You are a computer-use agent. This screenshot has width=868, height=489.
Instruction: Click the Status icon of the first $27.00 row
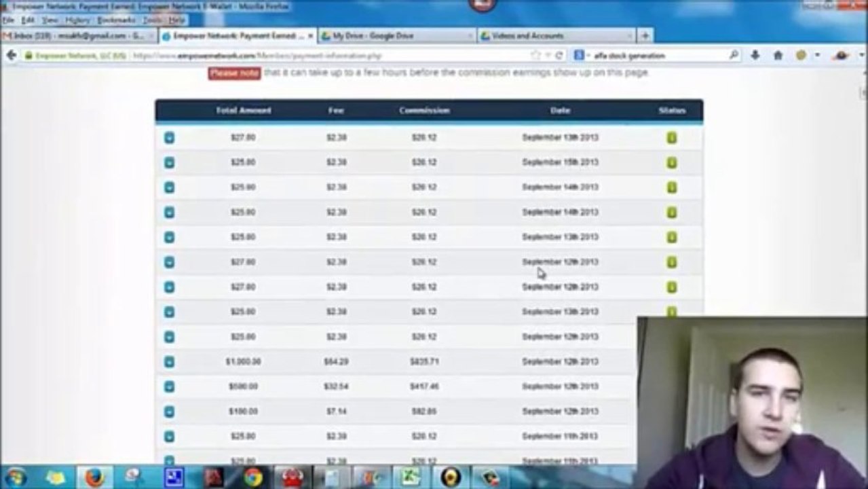671,137
